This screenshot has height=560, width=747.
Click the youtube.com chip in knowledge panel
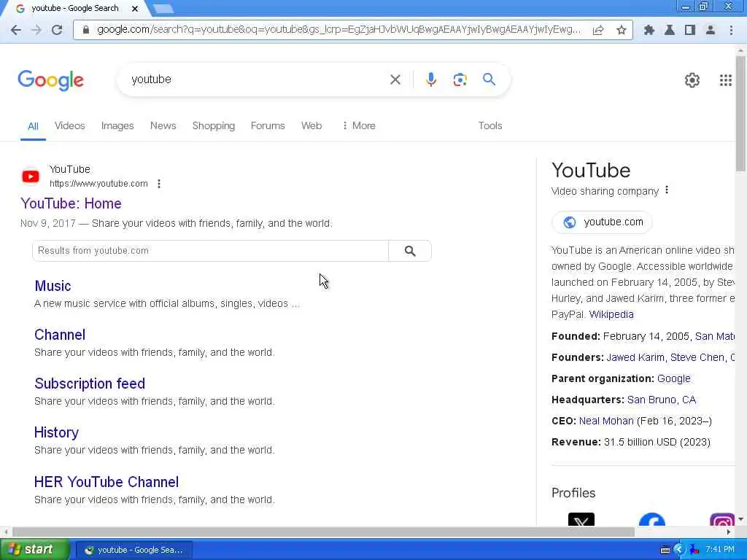[x=602, y=222]
